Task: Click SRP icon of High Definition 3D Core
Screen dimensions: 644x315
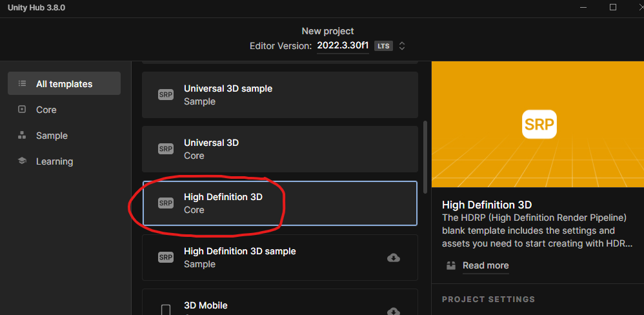Action: [x=166, y=203]
